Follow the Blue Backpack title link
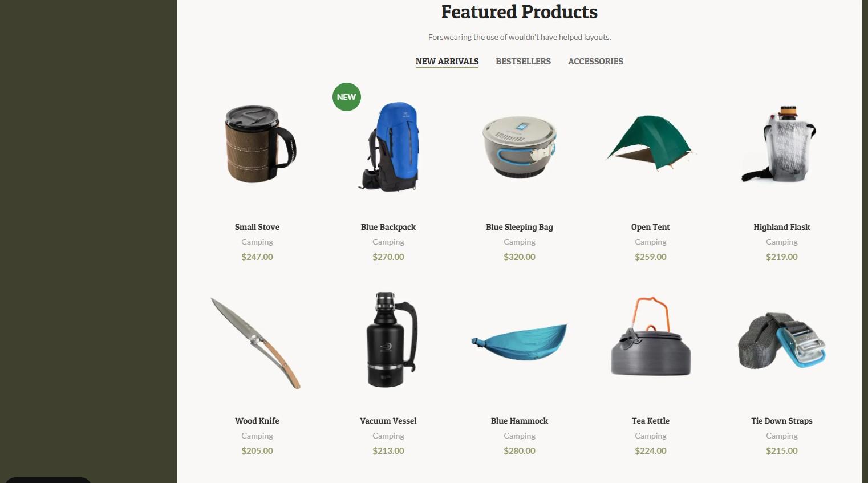This screenshot has height=483, width=868. point(388,227)
